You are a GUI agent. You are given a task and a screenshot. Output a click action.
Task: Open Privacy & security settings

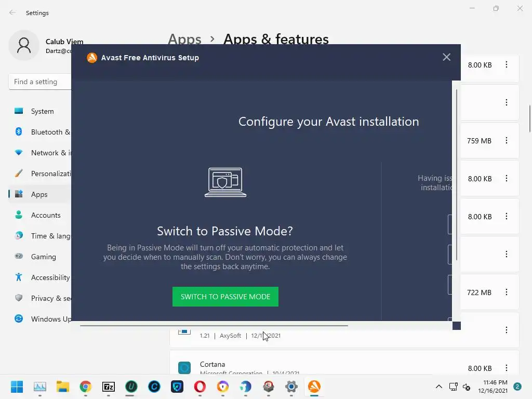(x=40, y=298)
